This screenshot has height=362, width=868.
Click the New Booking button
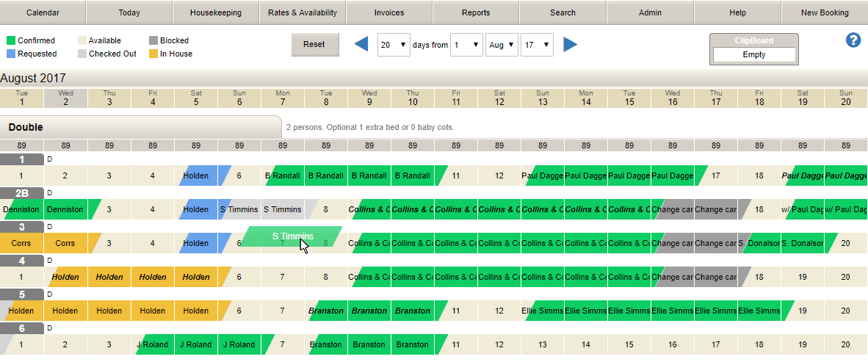(825, 12)
